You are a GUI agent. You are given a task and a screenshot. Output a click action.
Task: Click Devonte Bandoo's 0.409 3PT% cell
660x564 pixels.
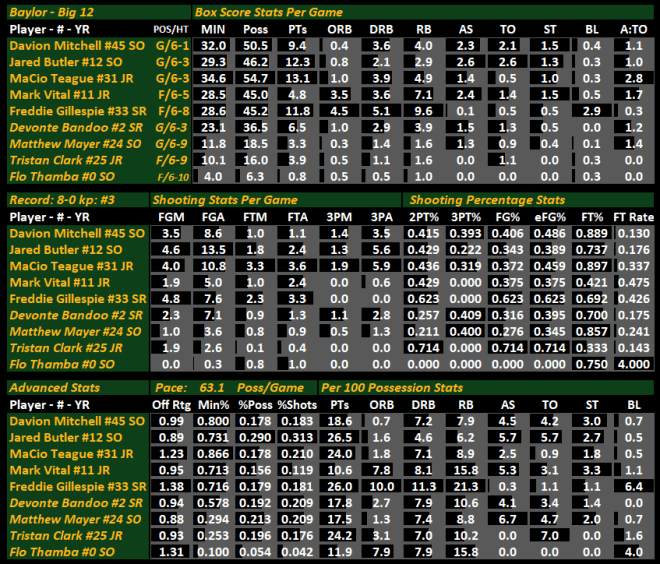[x=466, y=315]
